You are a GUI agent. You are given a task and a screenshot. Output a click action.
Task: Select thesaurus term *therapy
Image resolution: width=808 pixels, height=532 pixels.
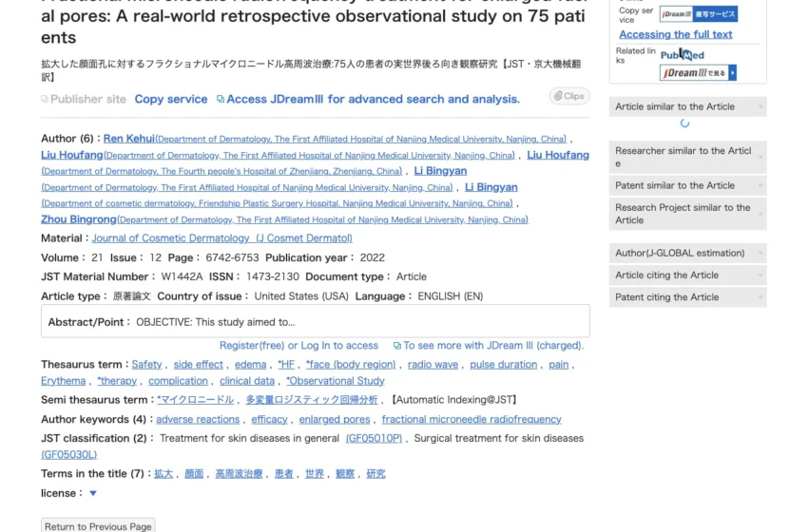(117, 381)
